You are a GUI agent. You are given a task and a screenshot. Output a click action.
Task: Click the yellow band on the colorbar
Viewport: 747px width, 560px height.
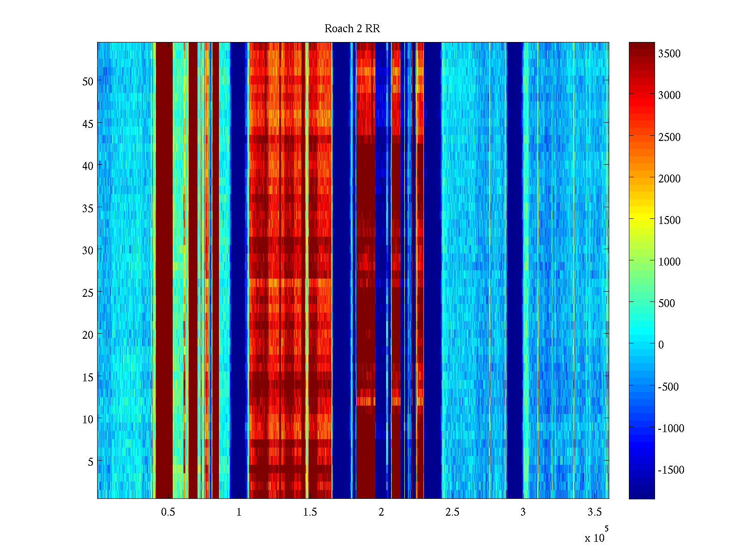click(641, 219)
